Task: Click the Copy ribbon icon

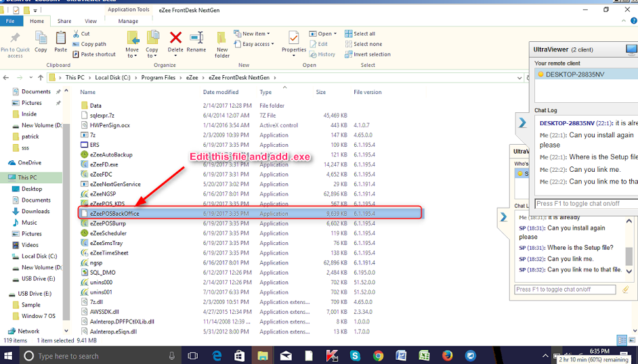Action: [41, 38]
